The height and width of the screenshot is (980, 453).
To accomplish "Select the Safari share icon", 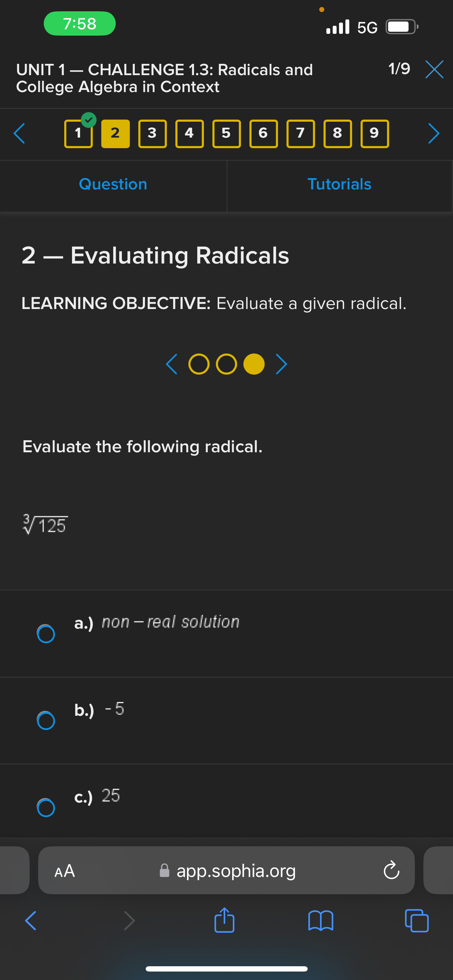I will tap(225, 921).
